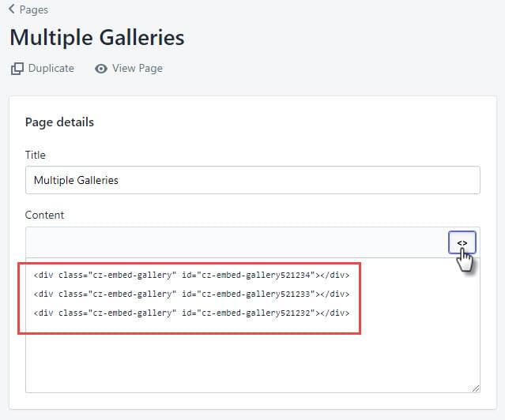Click the eye icon for View Page
Viewport: 505px width, 420px height.
tap(101, 69)
